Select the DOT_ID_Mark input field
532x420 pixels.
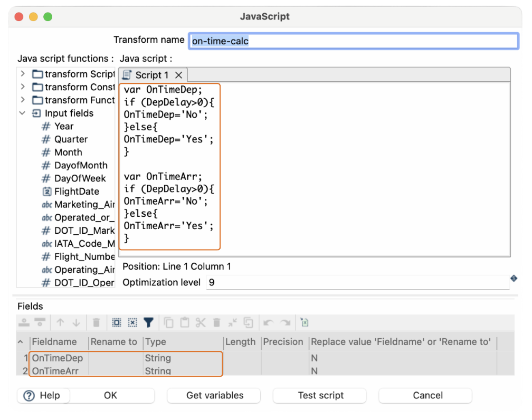(84, 231)
